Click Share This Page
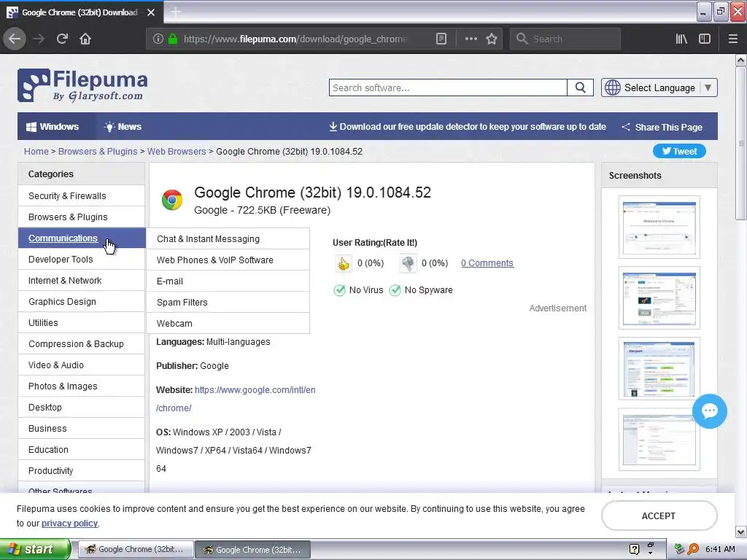 tap(662, 127)
